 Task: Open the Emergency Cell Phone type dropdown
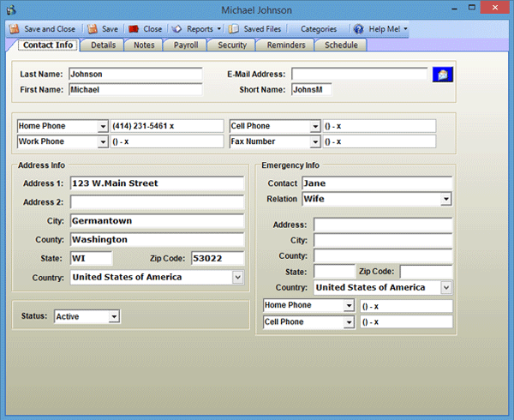pyautogui.click(x=350, y=322)
